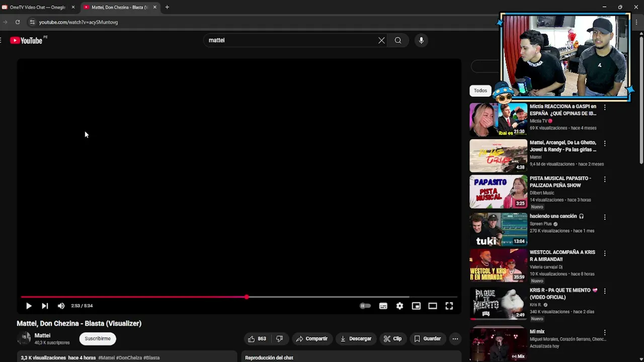Click the 2:53 / 5:34 time display
This screenshot has height=362, width=644.
82,306
